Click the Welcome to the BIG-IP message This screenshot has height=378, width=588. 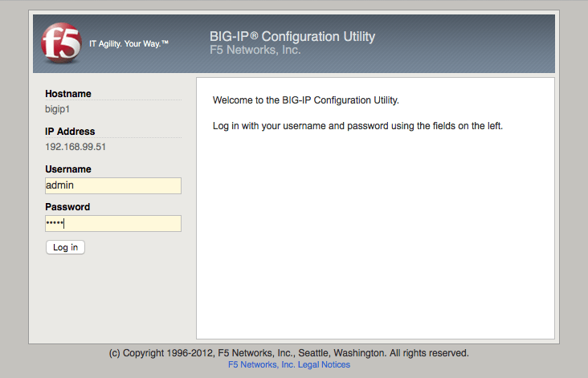[x=305, y=100]
